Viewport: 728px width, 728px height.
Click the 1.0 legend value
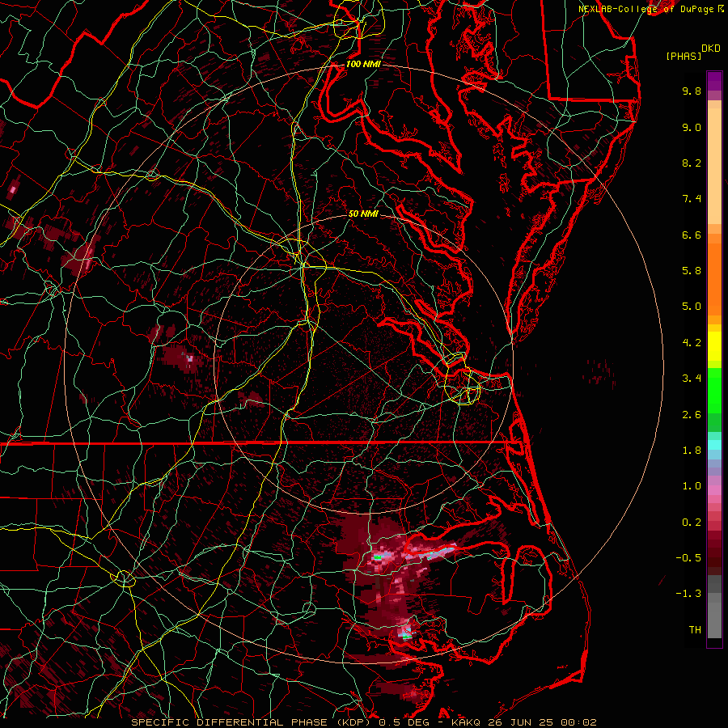(x=692, y=486)
